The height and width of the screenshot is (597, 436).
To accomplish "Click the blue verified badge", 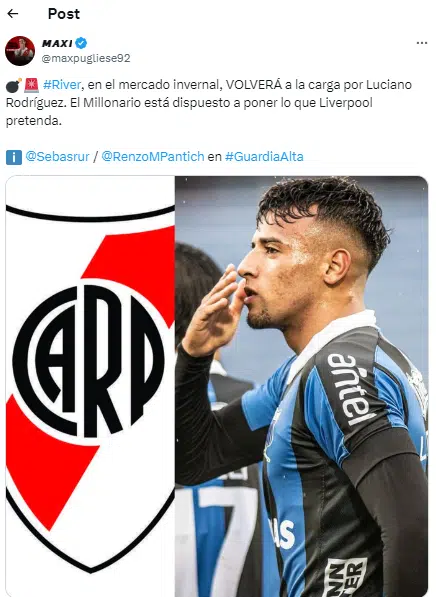I will click(81, 43).
